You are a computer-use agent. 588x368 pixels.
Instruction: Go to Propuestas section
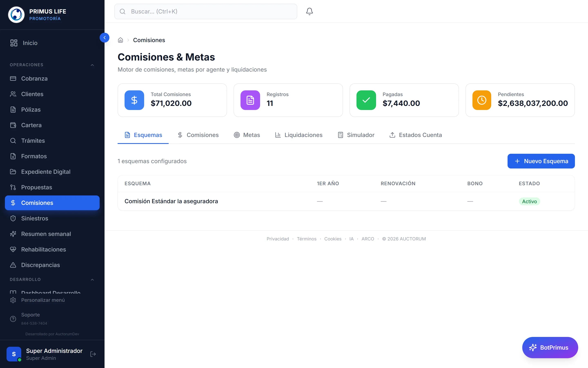click(x=52, y=187)
